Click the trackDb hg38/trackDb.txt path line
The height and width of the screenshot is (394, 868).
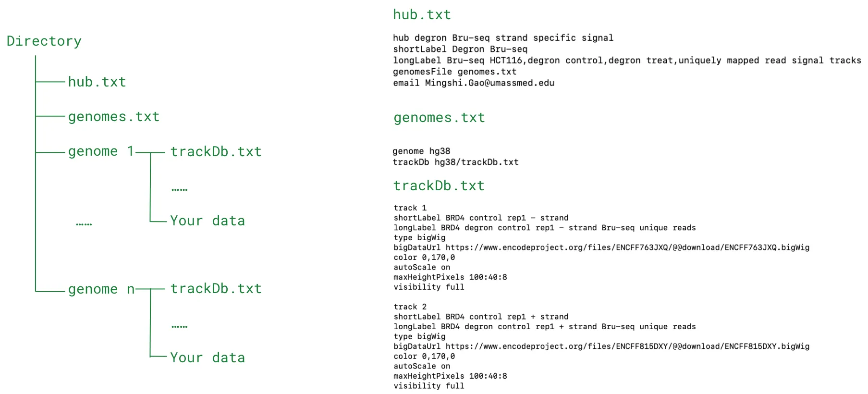coord(455,162)
